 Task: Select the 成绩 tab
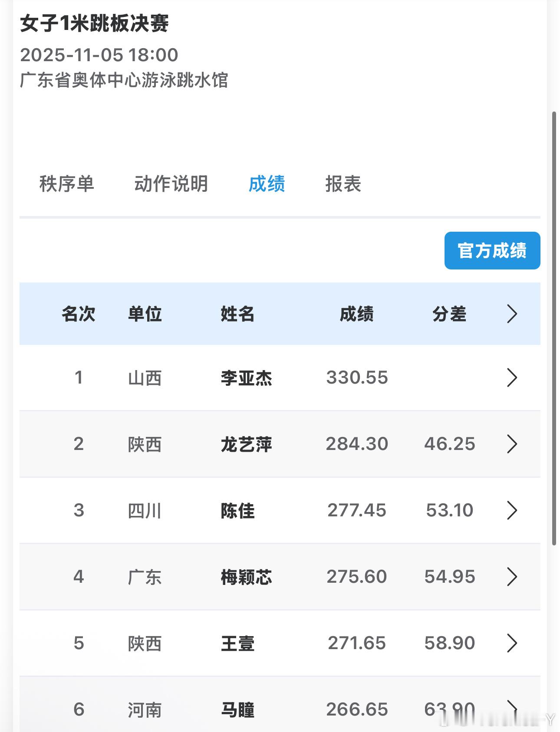267,184
